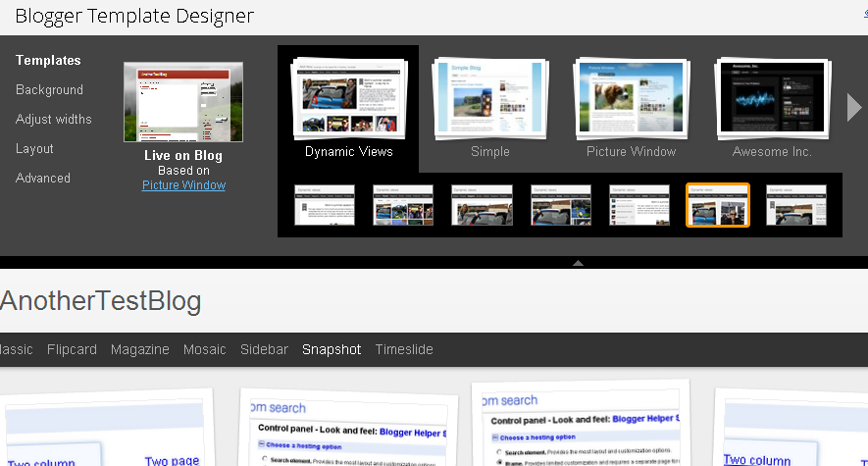Select the third Dynamic Views variant thumbnail
The width and height of the screenshot is (868, 466).
click(482, 205)
